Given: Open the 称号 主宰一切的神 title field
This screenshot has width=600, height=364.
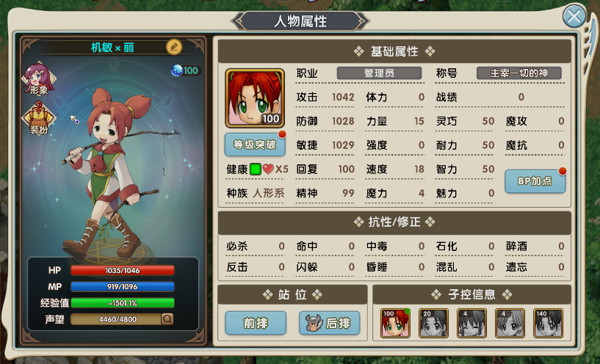Looking at the screenshot, I should pyautogui.click(x=519, y=73).
